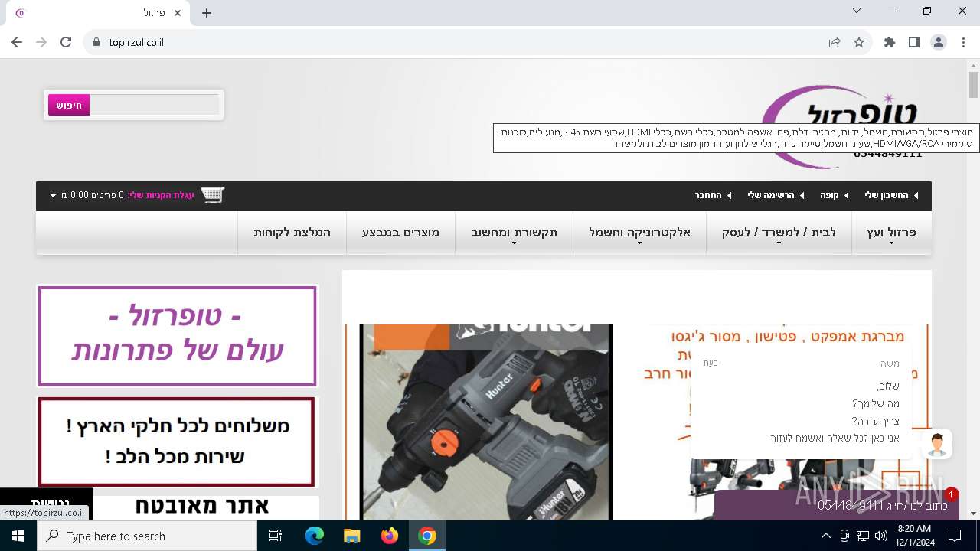Click the Chrome taskbar icon
Screen dimensions: 980x551
pyautogui.click(x=427, y=536)
